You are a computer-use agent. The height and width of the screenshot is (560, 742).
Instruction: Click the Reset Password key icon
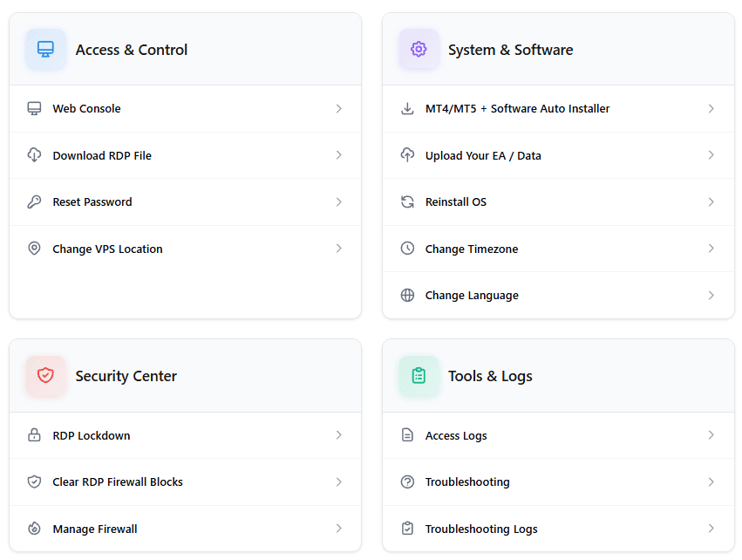33,201
